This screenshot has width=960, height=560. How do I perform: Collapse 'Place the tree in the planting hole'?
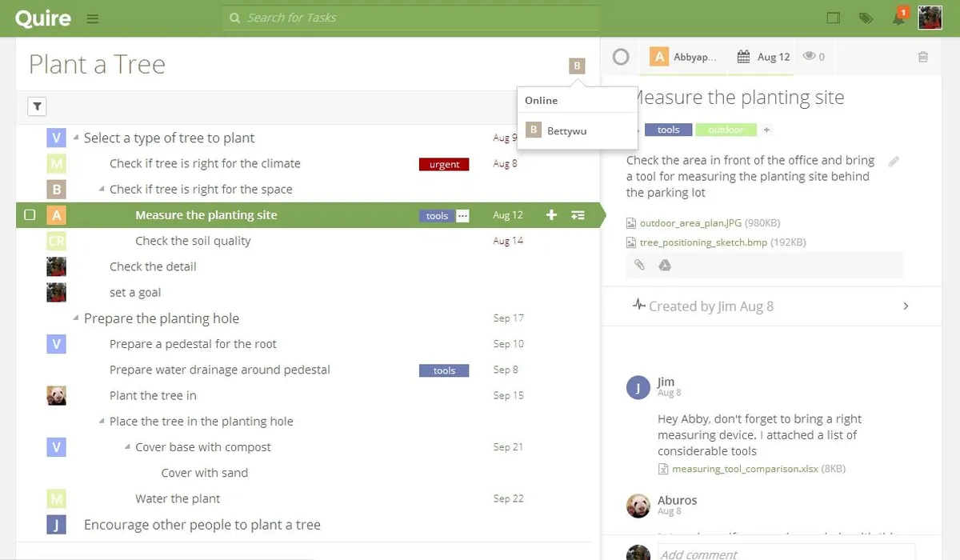[x=102, y=421]
